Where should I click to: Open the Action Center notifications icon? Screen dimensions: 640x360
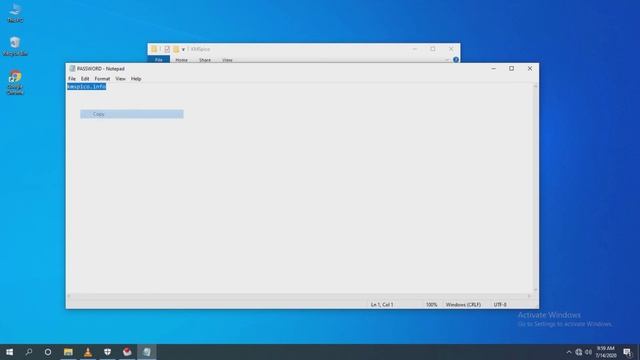(627, 352)
